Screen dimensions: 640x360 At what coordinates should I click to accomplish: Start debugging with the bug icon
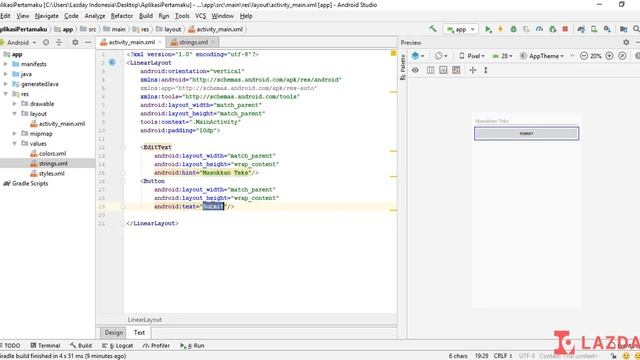click(513, 29)
